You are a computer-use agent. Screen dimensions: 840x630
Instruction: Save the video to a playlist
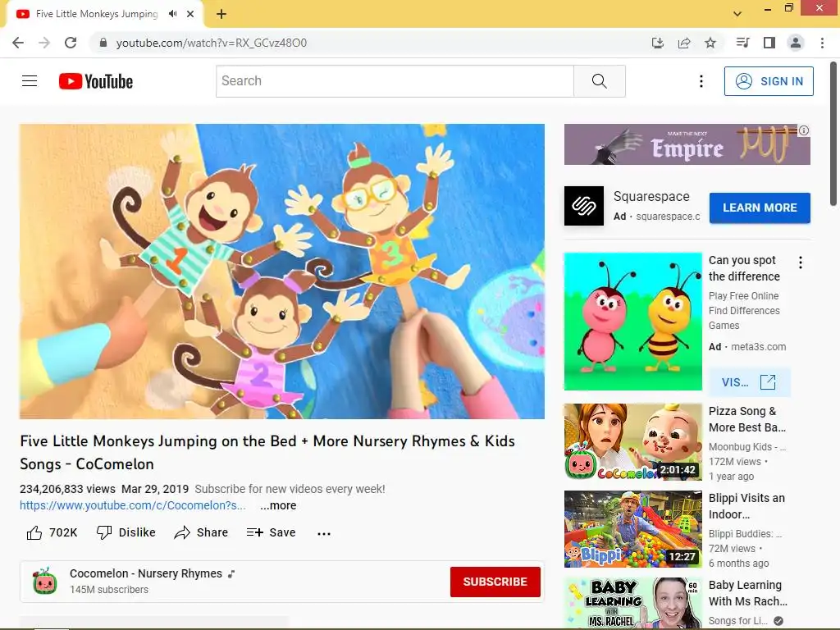(271, 532)
